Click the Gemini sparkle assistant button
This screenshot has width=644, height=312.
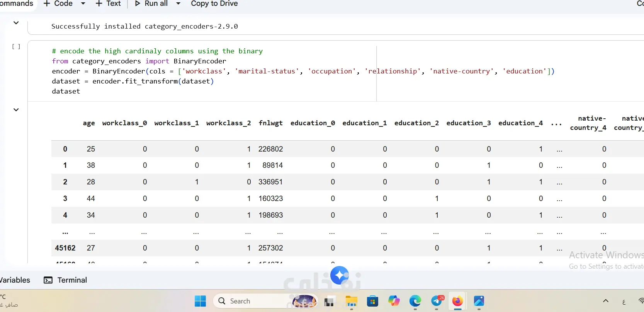(340, 275)
